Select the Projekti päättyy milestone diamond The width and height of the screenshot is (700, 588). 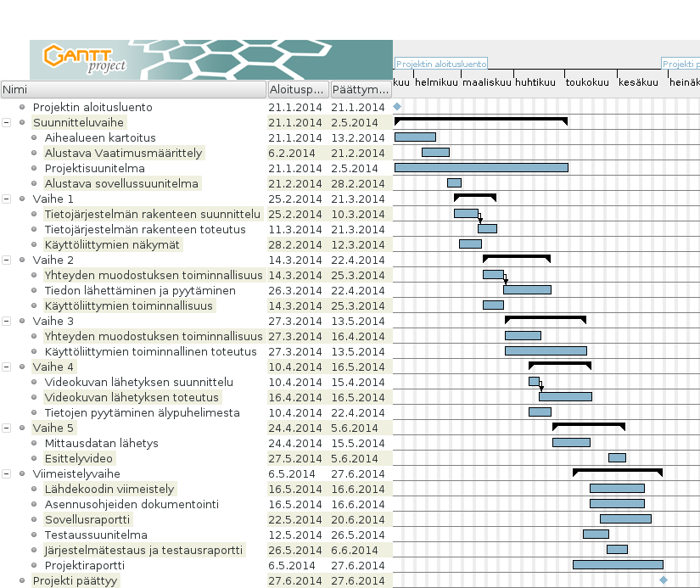pyautogui.click(x=664, y=580)
